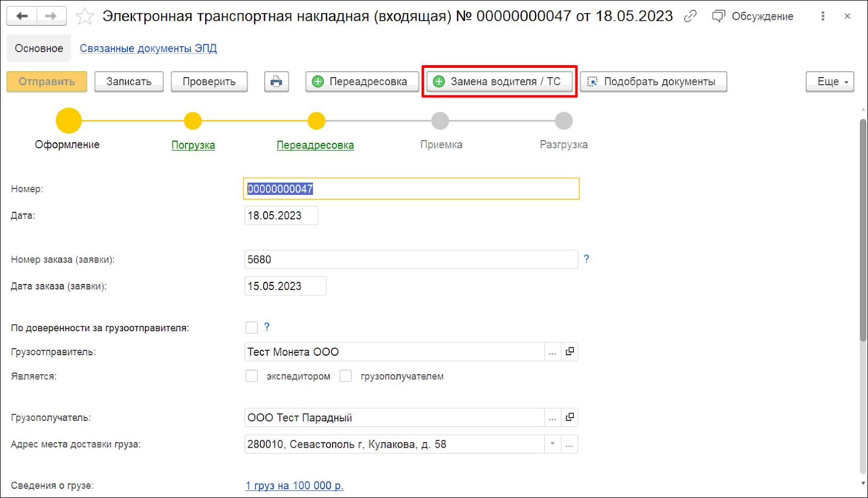
Task: Copy link to the document via the chain icon
Action: 690,16
